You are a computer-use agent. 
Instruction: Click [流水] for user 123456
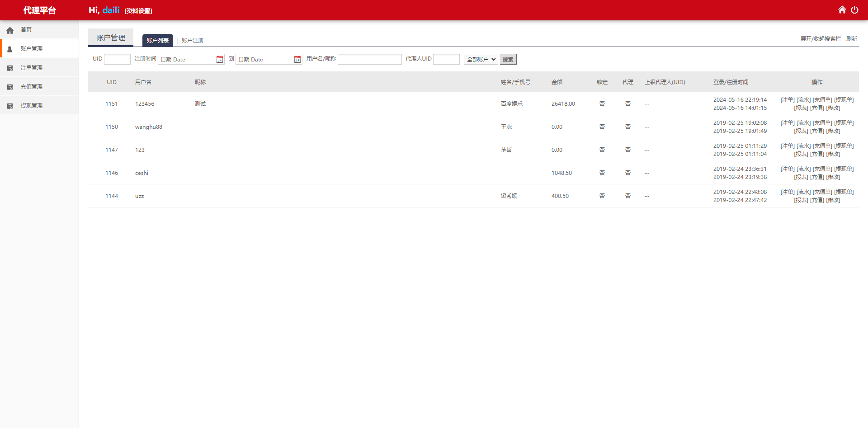[x=804, y=100]
